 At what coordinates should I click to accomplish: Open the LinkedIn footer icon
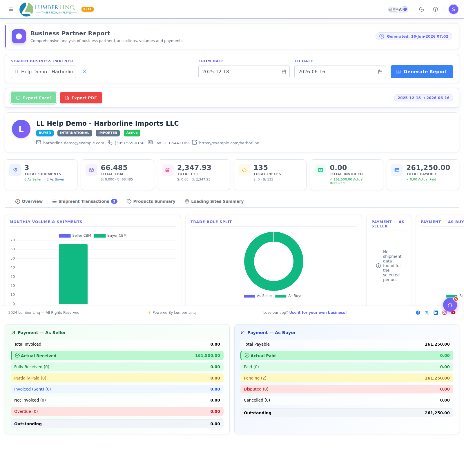click(x=436, y=313)
